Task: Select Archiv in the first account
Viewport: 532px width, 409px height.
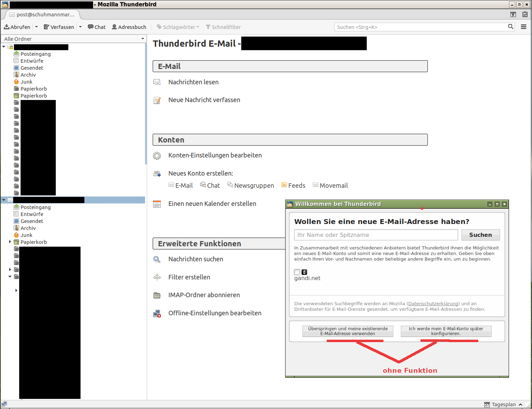Action: [x=28, y=75]
